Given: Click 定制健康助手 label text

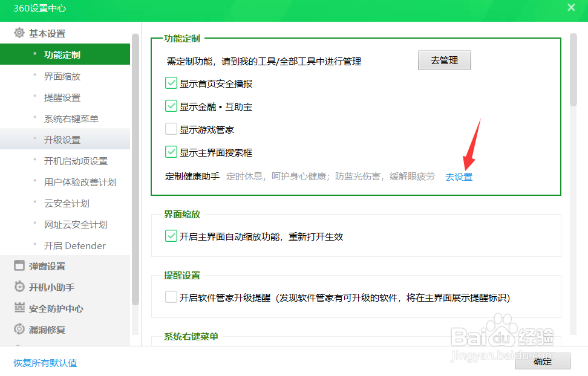Looking at the screenshot, I should (192, 176).
